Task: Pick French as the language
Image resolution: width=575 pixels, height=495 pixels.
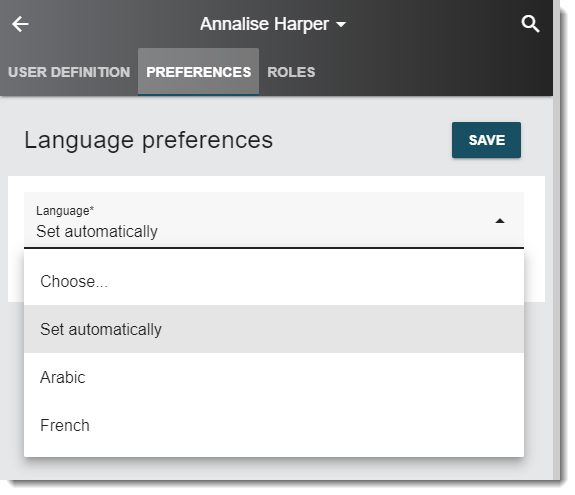Action: [274, 425]
